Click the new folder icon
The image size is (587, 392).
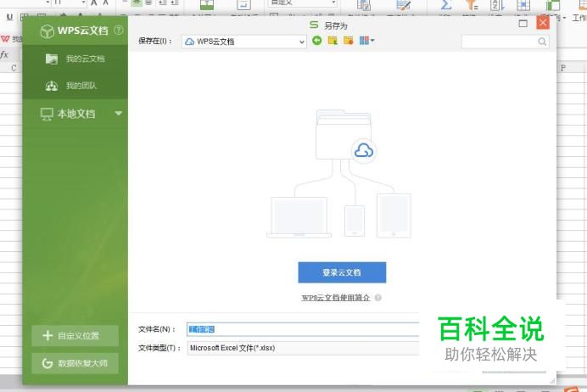348,41
